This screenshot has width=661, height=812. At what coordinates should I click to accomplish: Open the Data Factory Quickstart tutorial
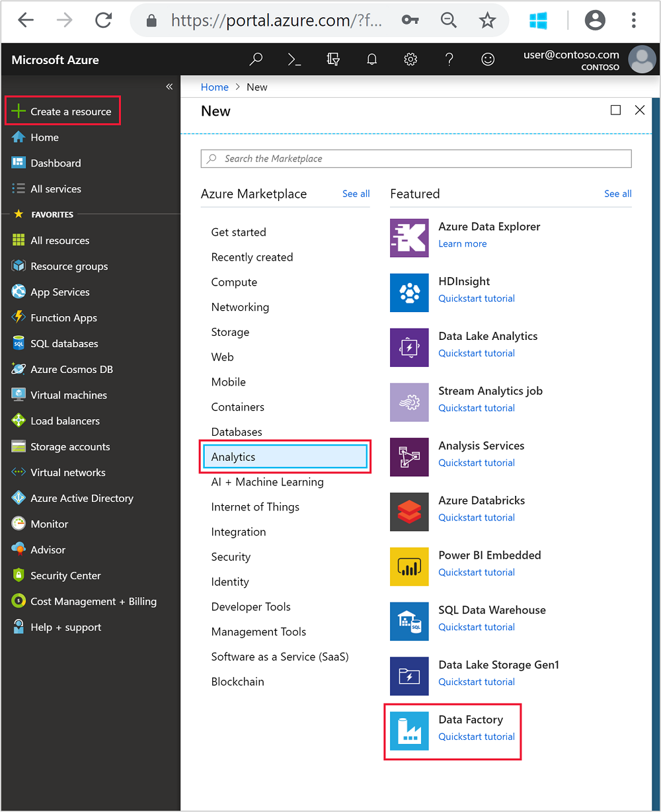coord(477,737)
